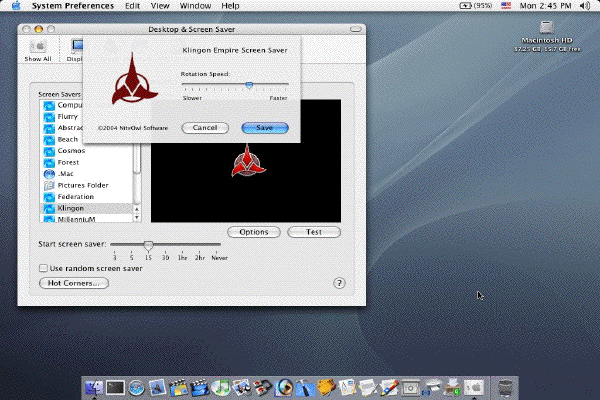Select Cosmos screen saver
Viewport: 600px width, 400px height.
[86, 151]
